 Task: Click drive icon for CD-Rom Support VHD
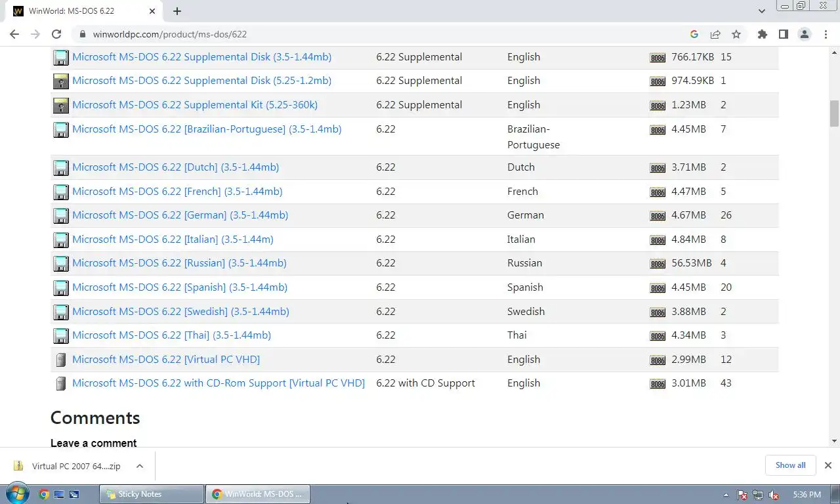[x=60, y=384]
